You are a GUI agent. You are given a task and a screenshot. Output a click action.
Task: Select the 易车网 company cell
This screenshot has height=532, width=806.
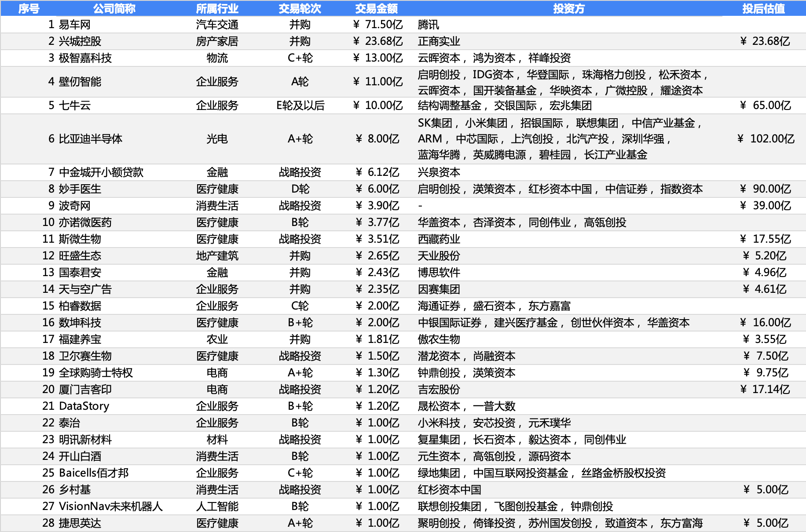coord(75,25)
